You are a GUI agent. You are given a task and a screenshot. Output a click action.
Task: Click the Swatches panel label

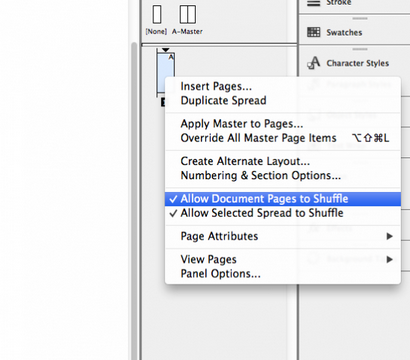pos(344,33)
